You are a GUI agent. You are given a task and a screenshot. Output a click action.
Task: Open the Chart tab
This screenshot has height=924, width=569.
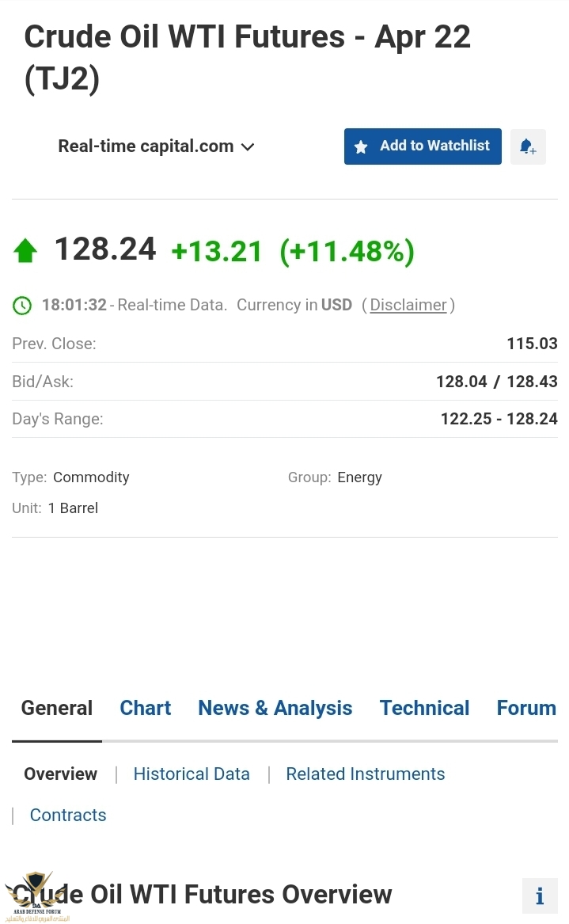click(x=145, y=708)
